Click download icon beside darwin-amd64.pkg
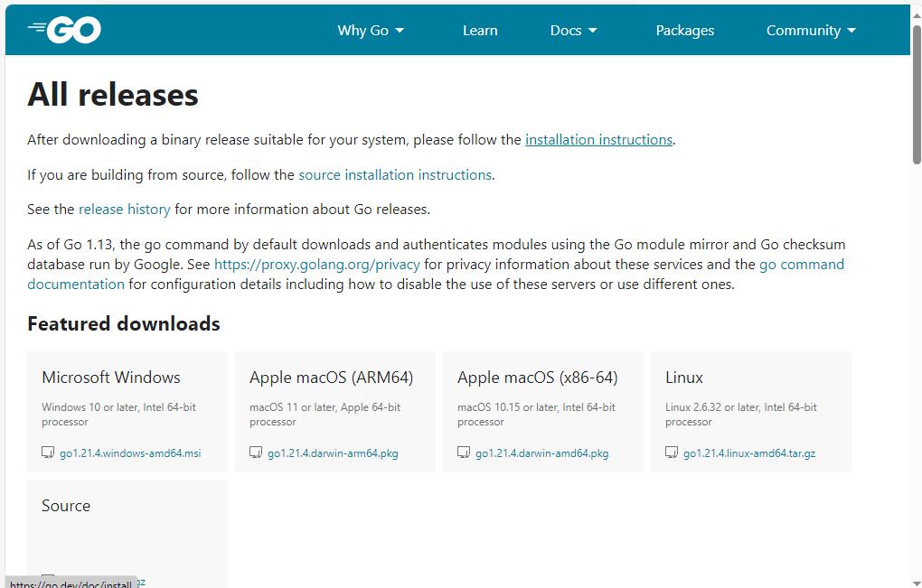 pyautogui.click(x=464, y=453)
